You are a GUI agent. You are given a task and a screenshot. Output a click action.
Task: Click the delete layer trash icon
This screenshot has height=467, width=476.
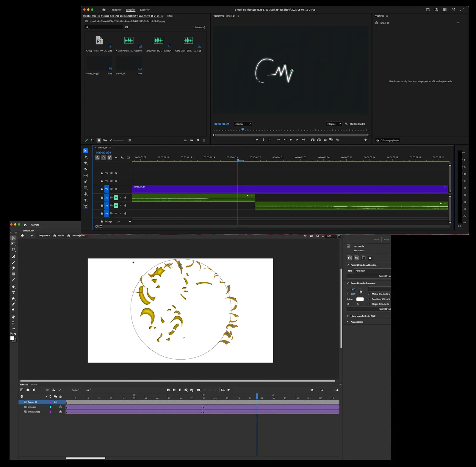(x=34, y=390)
